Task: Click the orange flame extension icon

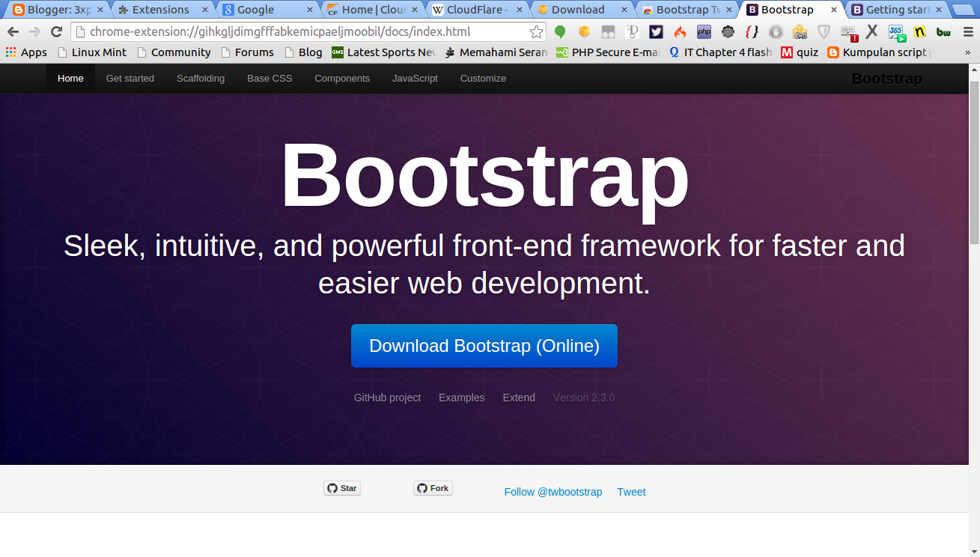Action: (680, 32)
